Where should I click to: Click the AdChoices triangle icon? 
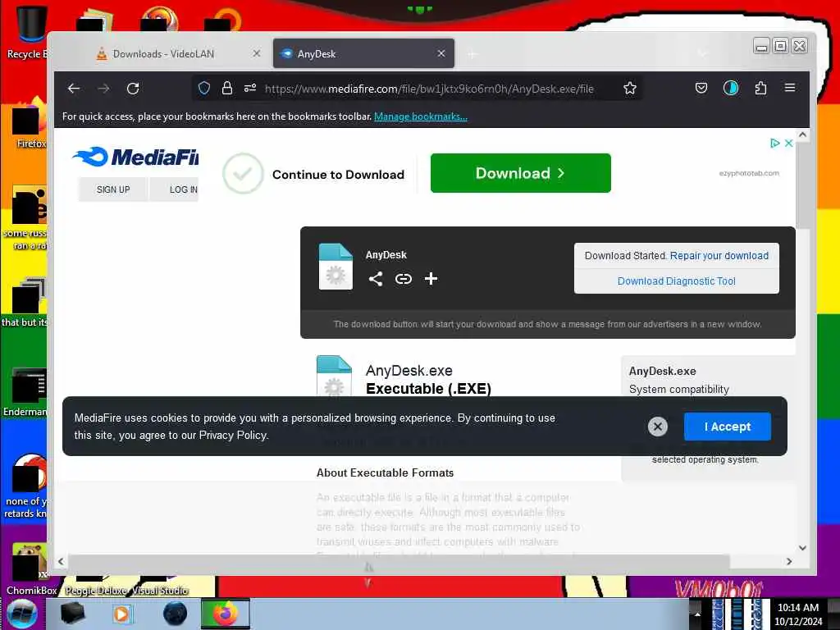click(774, 143)
